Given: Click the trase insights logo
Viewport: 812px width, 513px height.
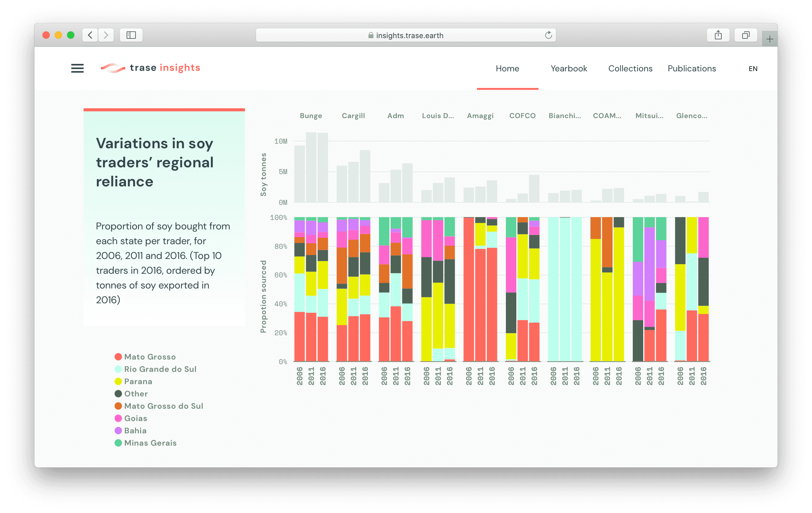Looking at the screenshot, I should pyautogui.click(x=150, y=68).
